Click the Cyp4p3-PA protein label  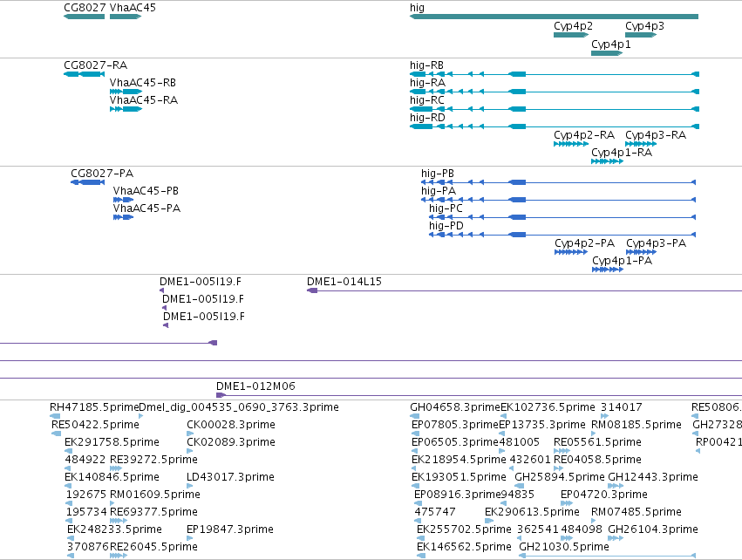pyautogui.click(x=657, y=243)
